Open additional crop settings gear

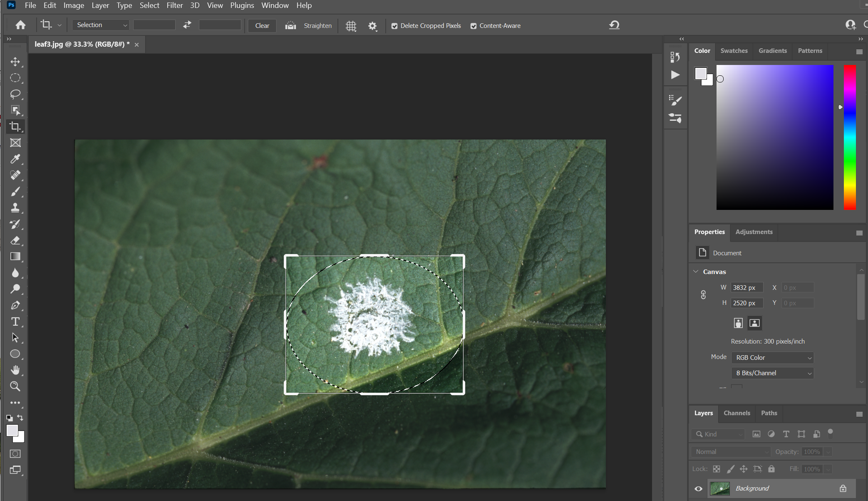tap(372, 26)
